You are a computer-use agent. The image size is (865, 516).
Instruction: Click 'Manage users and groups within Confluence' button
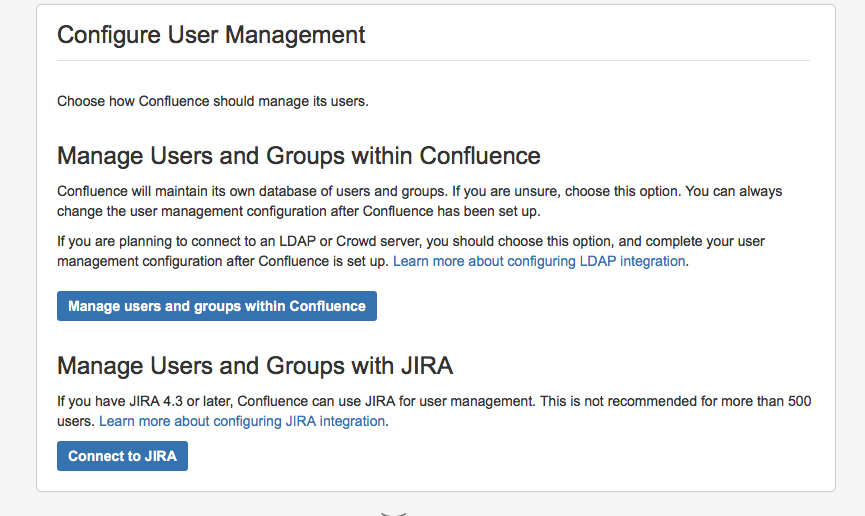click(217, 306)
